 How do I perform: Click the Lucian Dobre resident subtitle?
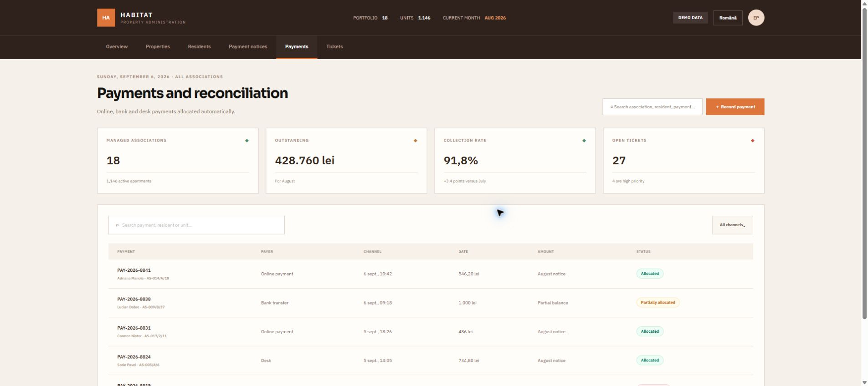click(141, 307)
